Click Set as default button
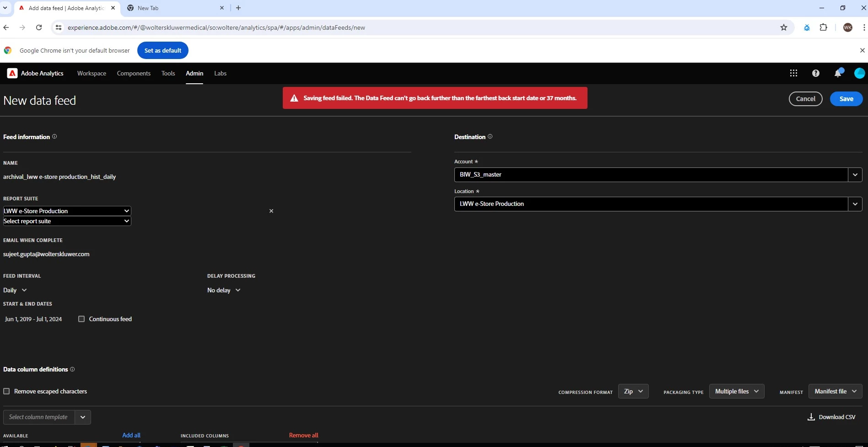The width and height of the screenshot is (868, 447). click(163, 50)
